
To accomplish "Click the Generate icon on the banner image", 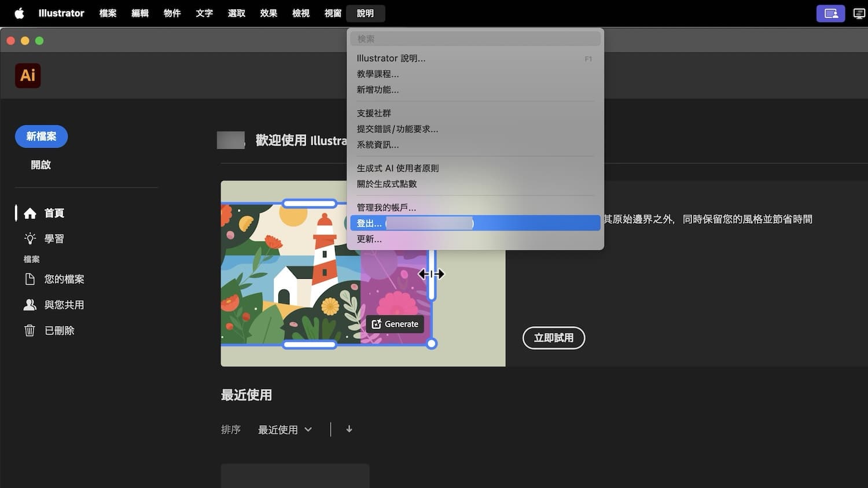I will (x=377, y=324).
